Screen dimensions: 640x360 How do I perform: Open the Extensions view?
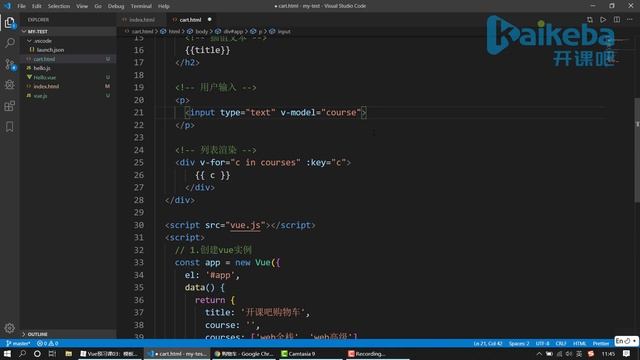10,106
